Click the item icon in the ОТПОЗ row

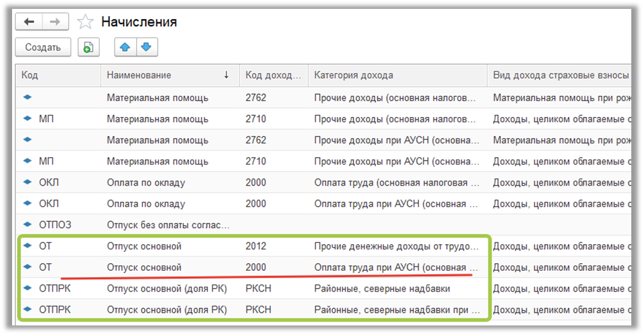[27, 224]
